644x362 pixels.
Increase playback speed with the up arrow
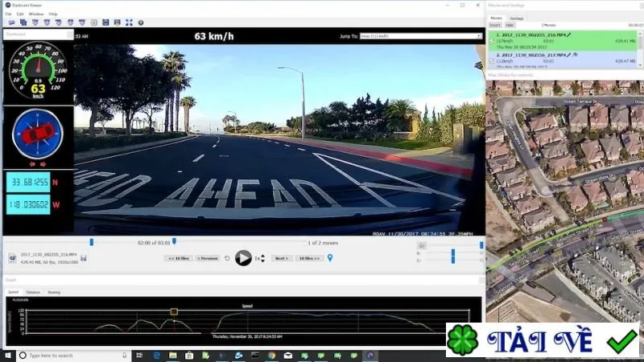click(x=263, y=256)
